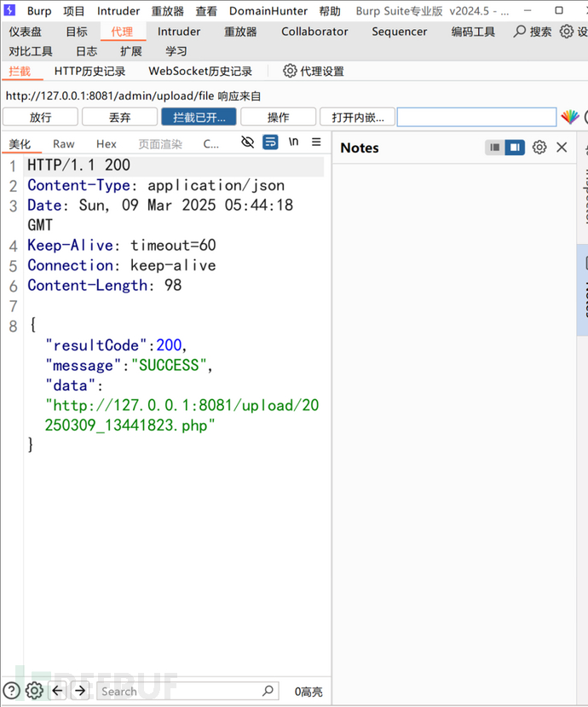The width and height of the screenshot is (588, 707).
Task: Toggle the hide-eye icon in the message editor
Action: click(x=248, y=142)
